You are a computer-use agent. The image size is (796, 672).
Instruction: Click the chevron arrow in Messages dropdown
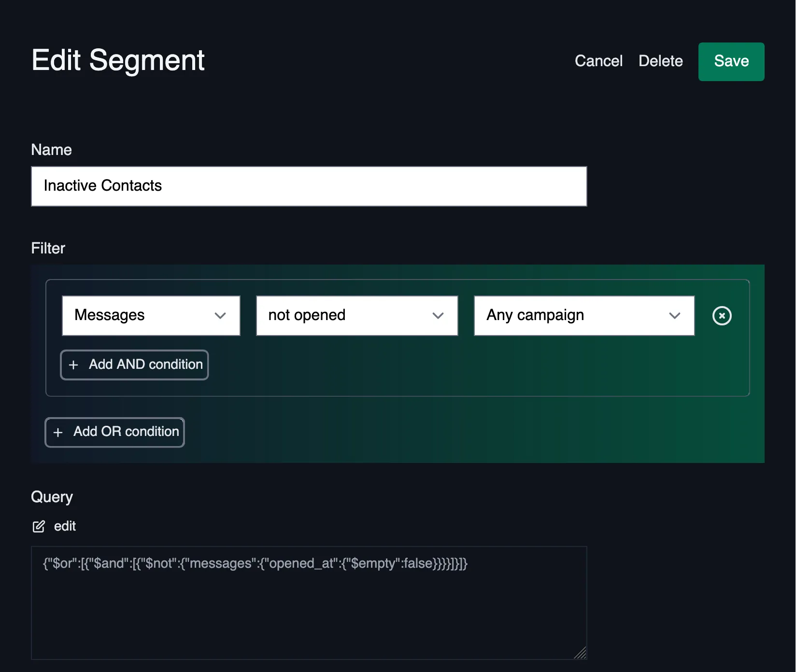(220, 316)
